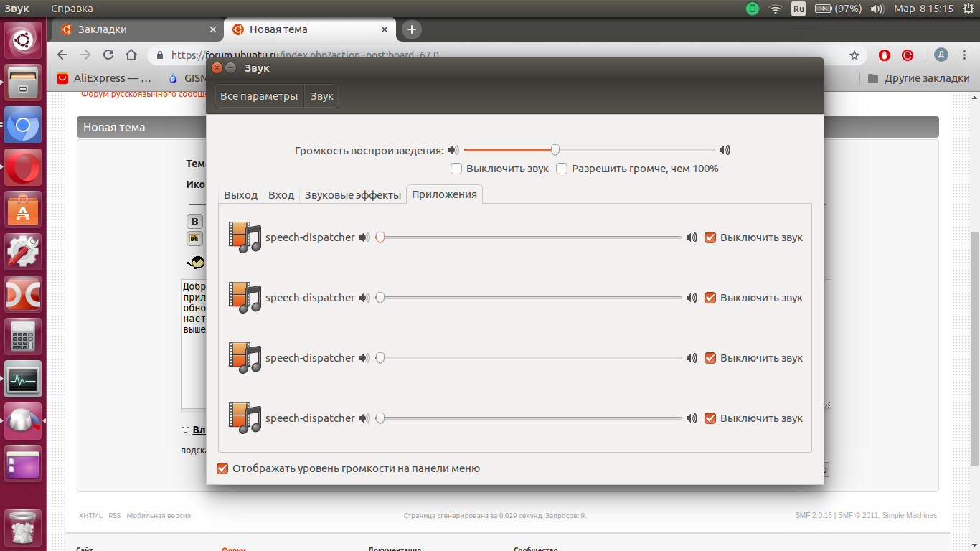Open System Settings gear-and-wrench launcher icon
This screenshot has height=551, width=980.
coord(24,252)
